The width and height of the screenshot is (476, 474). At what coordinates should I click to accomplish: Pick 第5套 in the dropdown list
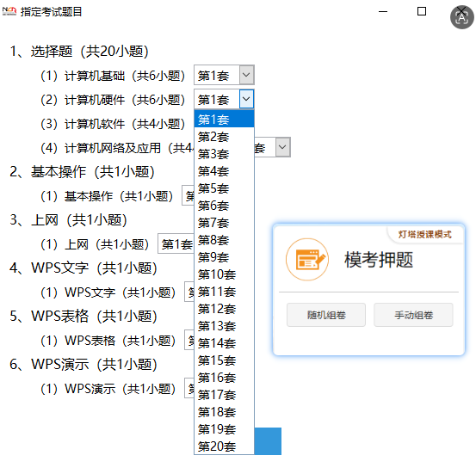click(x=224, y=188)
